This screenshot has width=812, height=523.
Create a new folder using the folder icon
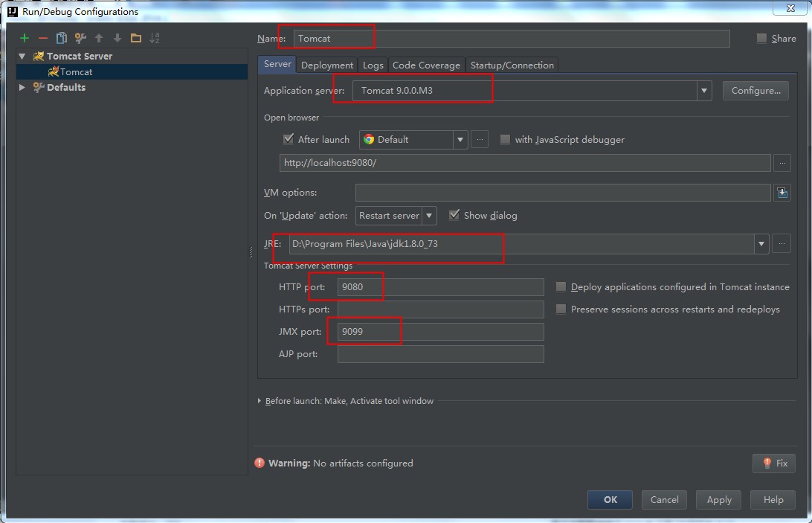point(135,38)
